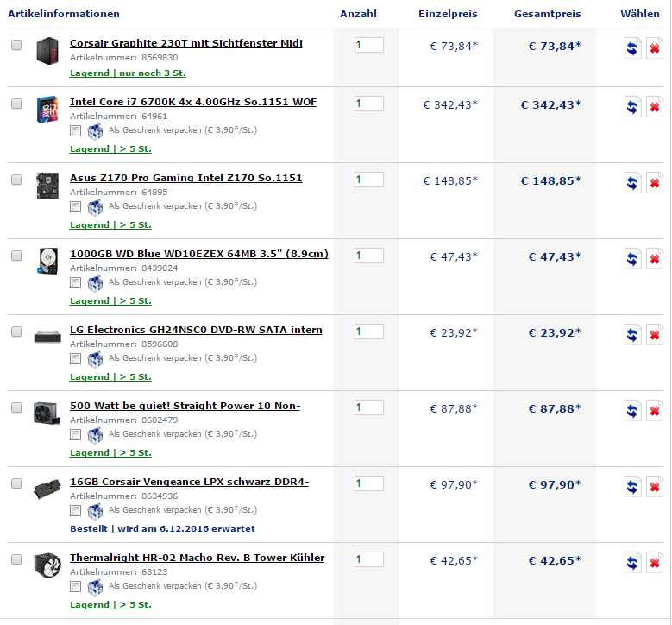Select the Asus Z170 Pro Gaming row checkbox
Viewport: 672px width, 625px height.
tap(16, 180)
